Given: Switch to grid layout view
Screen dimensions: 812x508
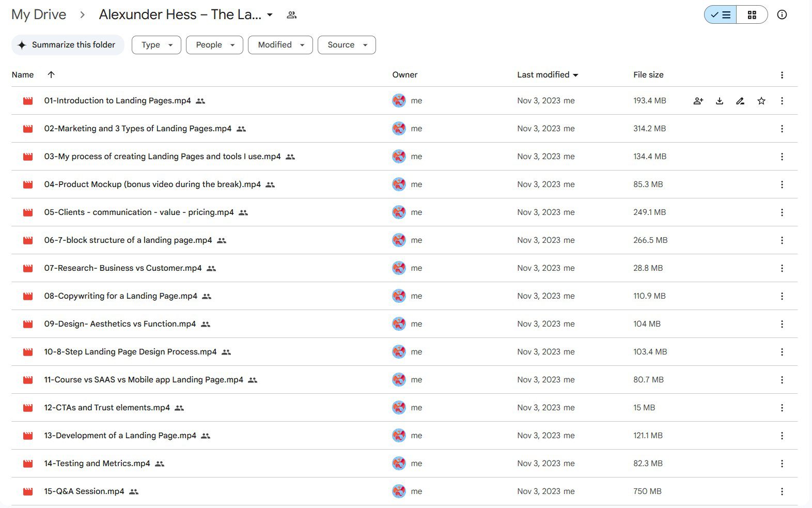Looking at the screenshot, I should point(752,14).
